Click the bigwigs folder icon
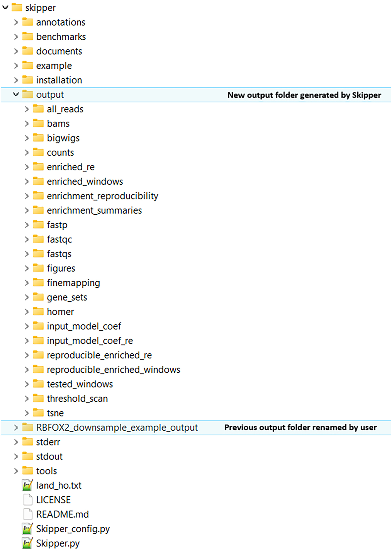This screenshot has width=392, height=551. point(38,138)
